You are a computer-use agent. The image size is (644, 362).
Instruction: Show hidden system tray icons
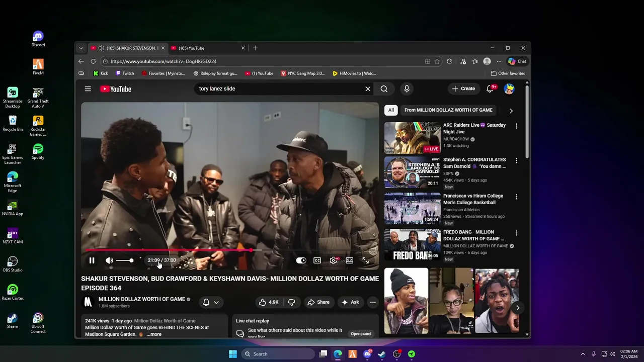point(583,354)
